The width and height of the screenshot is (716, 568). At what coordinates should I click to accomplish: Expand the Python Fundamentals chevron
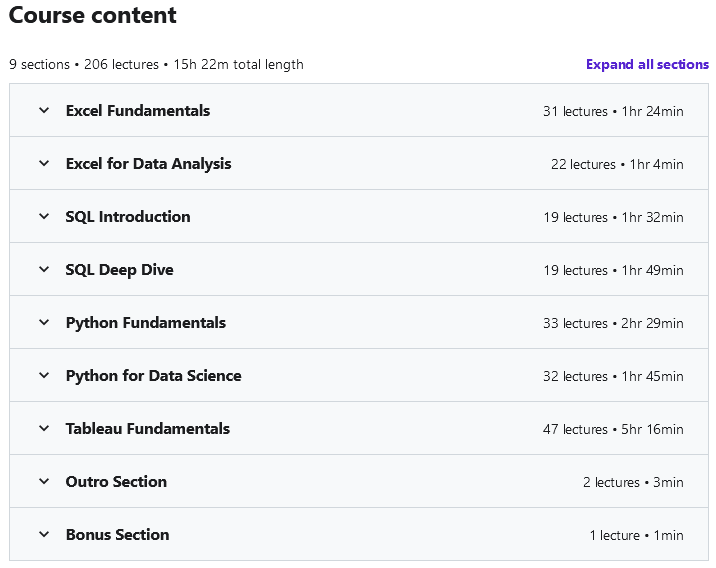44,323
